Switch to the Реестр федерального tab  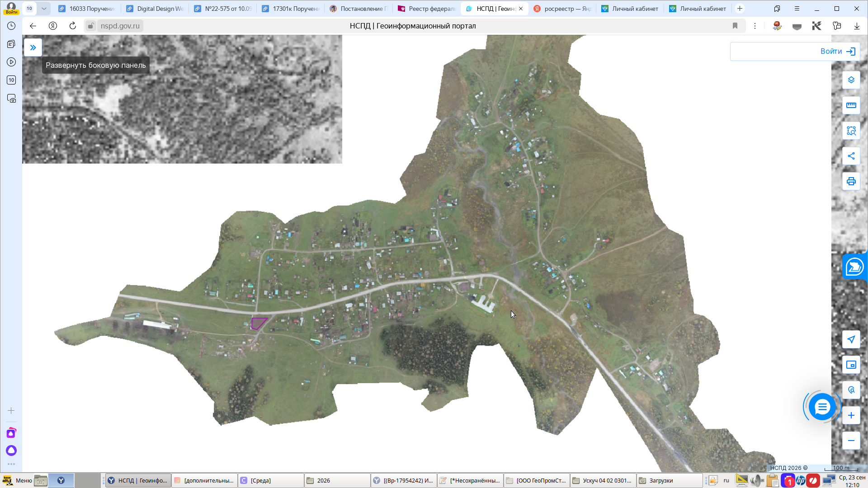pos(427,9)
